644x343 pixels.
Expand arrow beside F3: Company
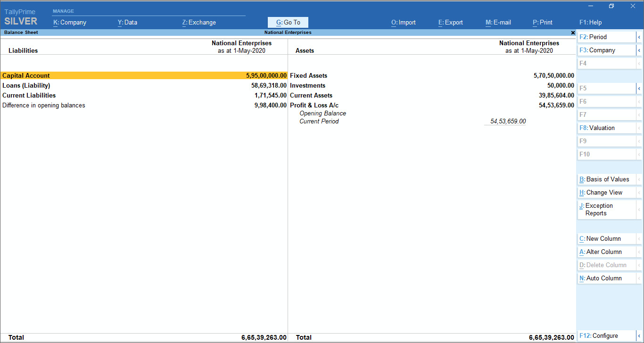point(639,50)
